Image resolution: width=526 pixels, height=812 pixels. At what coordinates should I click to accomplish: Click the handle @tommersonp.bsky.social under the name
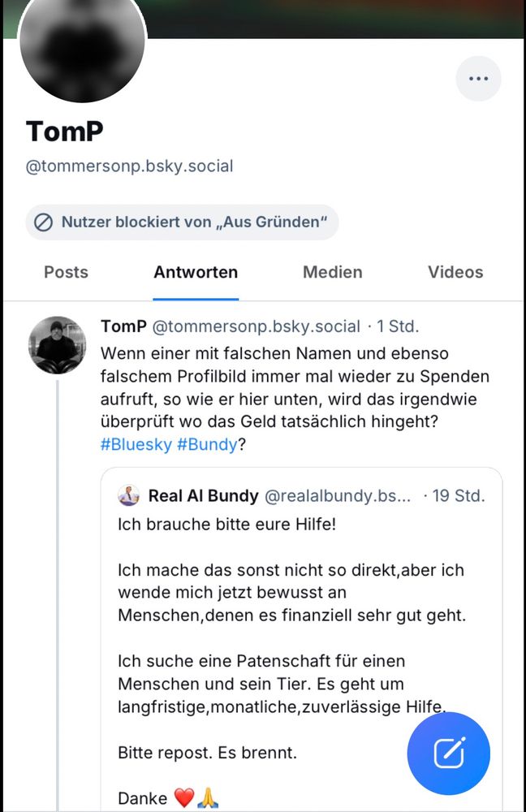[129, 165]
